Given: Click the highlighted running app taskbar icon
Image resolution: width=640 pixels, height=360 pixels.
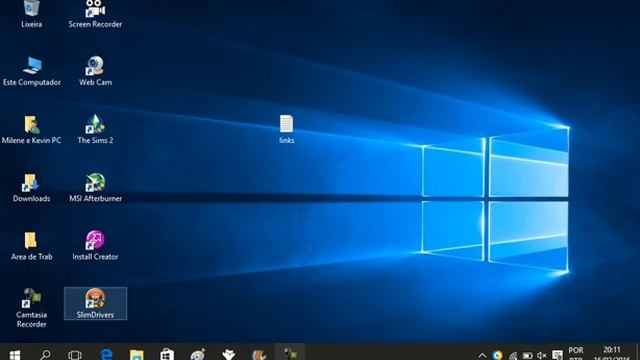Looking at the screenshot, I should 290,353.
